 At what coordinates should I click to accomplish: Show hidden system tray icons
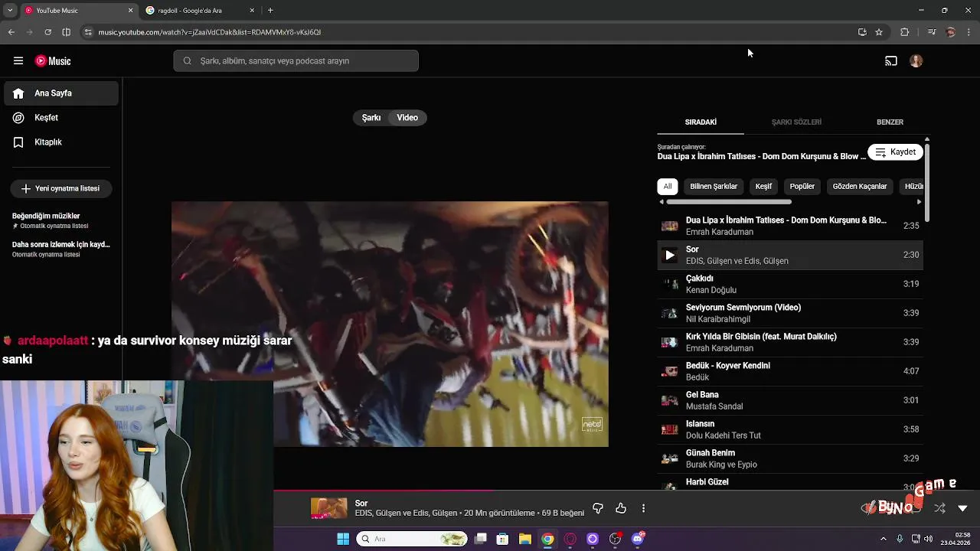pos(883,539)
